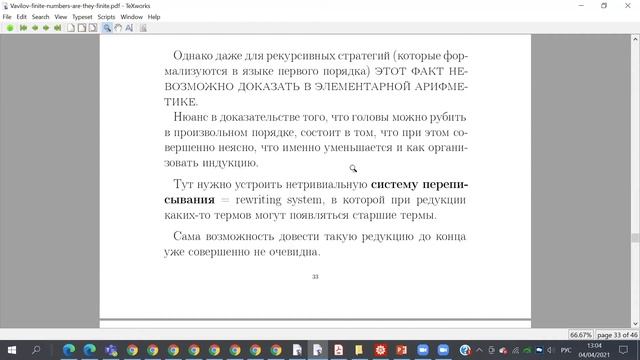The height and width of the screenshot is (360, 640).
Task: Click the vertical scrollbar thumb
Action: tap(635, 238)
